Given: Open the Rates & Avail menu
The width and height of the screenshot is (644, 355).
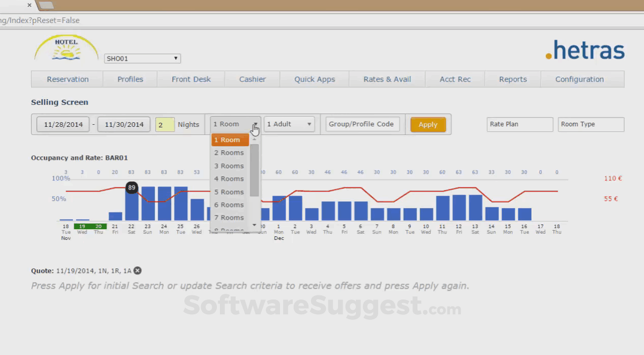Looking at the screenshot, I should [x=387, y=79].
